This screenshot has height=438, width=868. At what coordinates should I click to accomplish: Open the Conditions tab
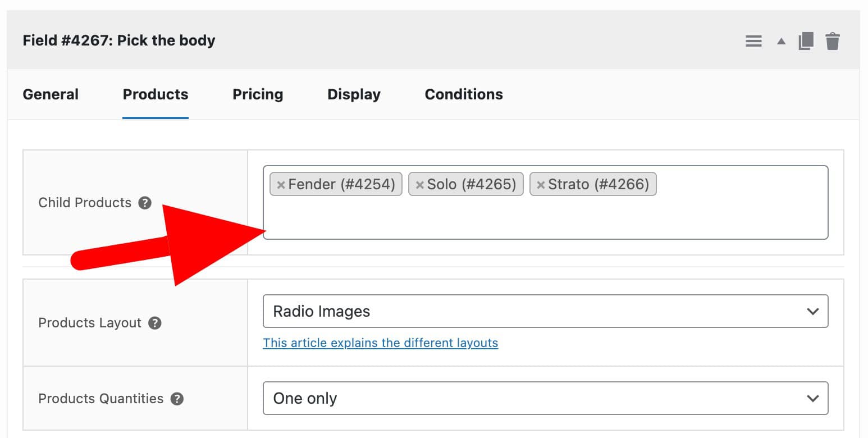[x=463, y=94]
